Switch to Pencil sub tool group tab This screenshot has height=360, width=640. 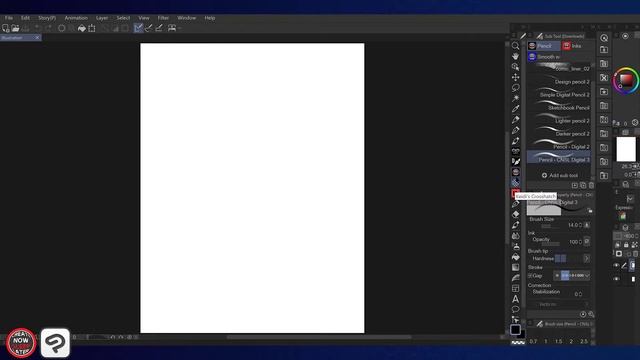(x=543, y=46)
